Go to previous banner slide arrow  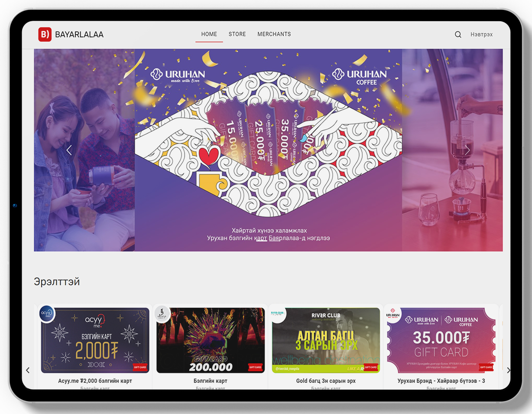pyautogui.click(x=69, y=150)
